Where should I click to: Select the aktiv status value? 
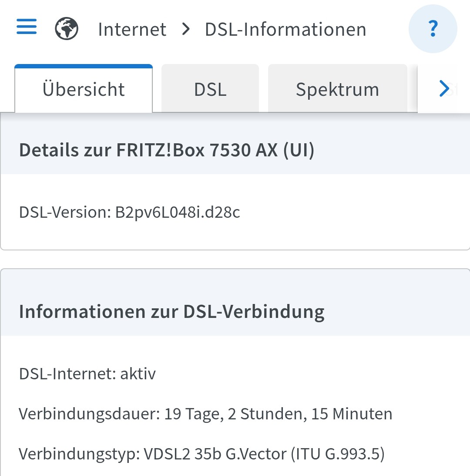pyautogui.click(x=138, y=373)
